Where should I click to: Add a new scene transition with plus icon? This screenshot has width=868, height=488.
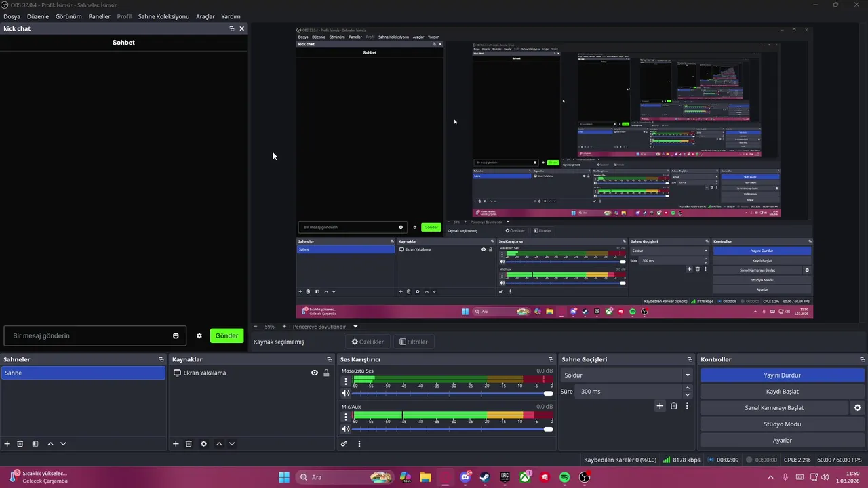coord(660,406)
